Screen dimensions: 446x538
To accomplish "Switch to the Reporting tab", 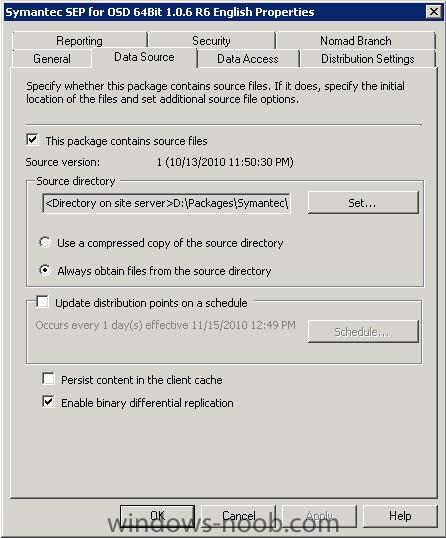I will click(80, 41).
